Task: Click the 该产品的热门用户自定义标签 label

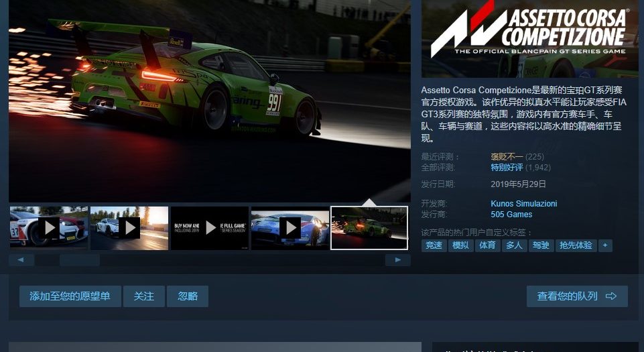Action: 476,233
